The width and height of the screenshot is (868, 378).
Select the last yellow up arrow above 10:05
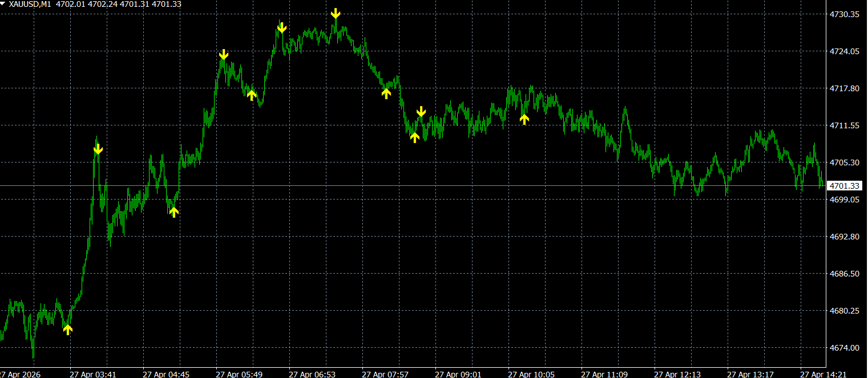524,119
